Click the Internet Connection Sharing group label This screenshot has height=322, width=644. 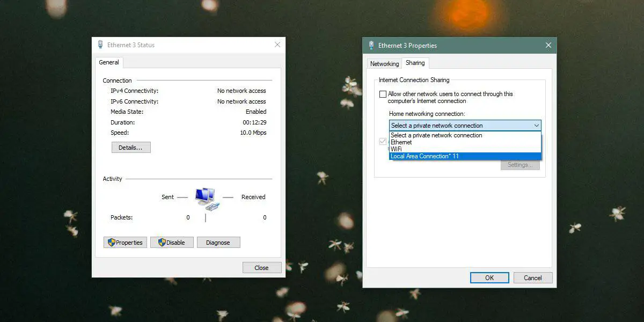click(414, 80)
